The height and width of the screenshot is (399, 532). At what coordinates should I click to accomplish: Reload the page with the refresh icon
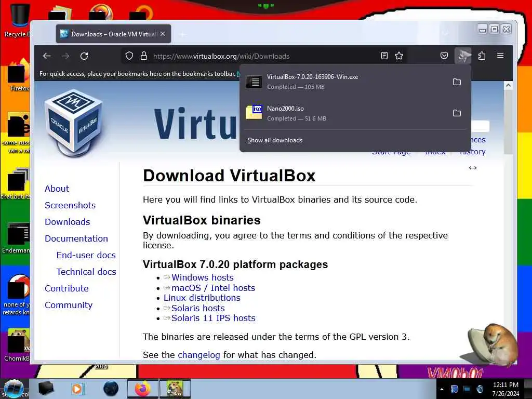[x=84, y=56]
